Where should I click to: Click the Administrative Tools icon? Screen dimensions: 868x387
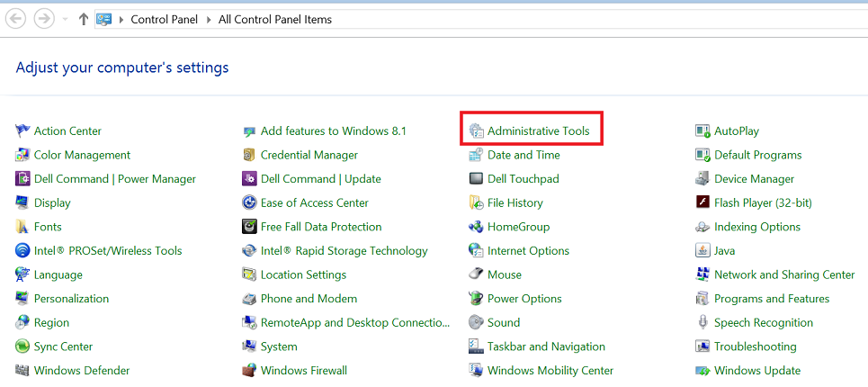coord(476,131)
